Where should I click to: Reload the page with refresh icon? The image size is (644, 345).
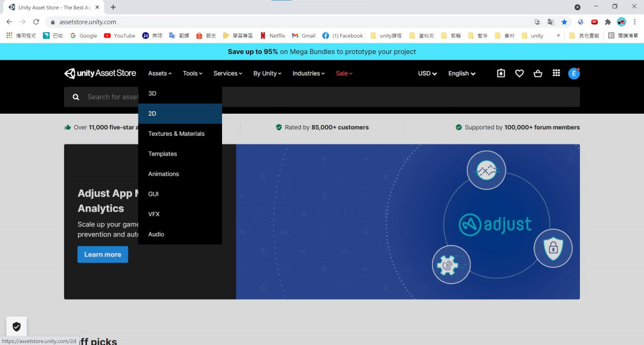coord(36,22)
